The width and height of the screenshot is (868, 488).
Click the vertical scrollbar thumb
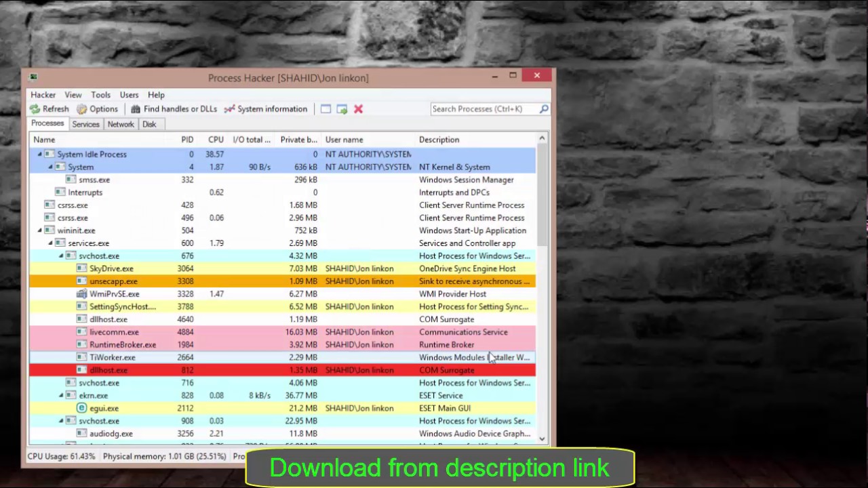(542, 197)
